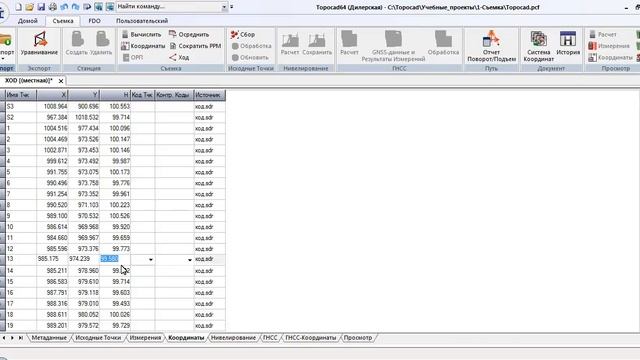
Task: Click Вычислить in the Съемка group
Action: point(141,34)
